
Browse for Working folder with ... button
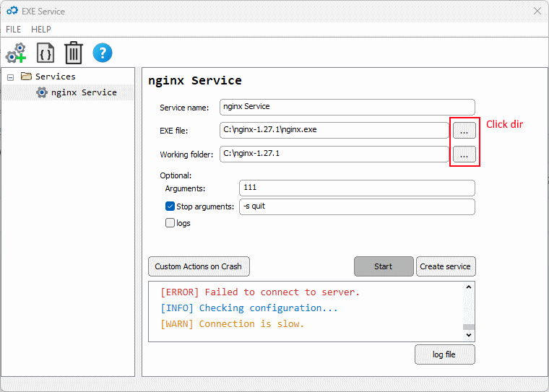(x=464, y=154)
